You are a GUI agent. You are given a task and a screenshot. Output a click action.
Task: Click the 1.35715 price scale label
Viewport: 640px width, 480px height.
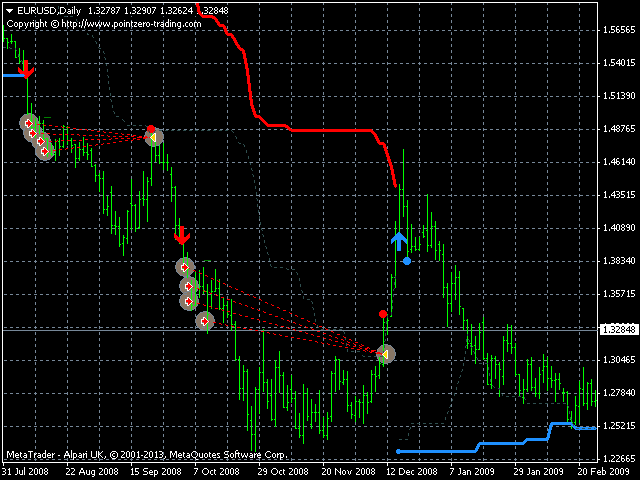(x=619, y=294)
